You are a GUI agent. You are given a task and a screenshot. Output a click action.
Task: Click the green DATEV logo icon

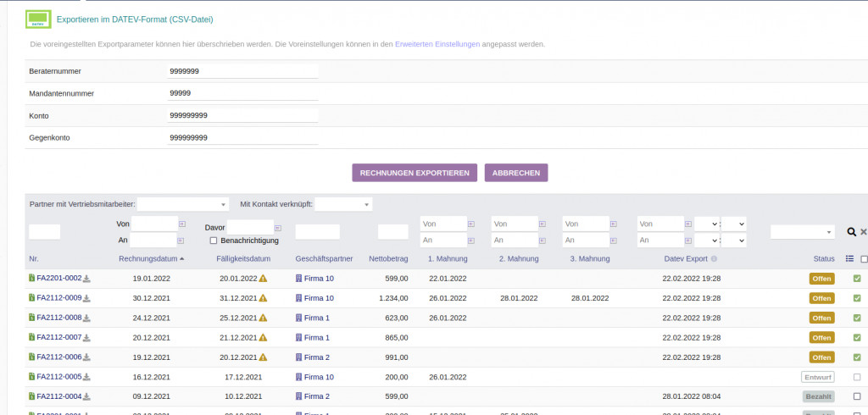coord(38,18)
